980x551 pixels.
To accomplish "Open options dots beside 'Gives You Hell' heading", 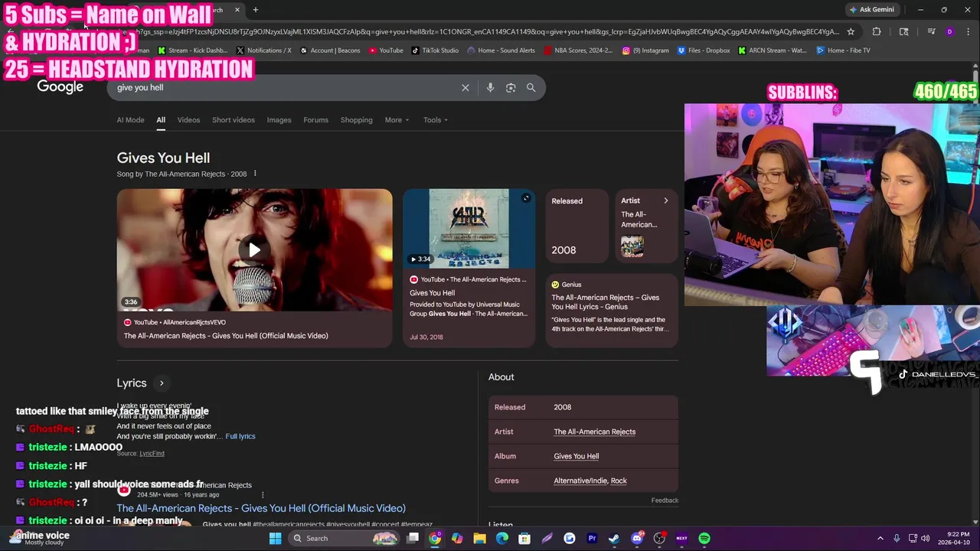I will click(x=255, y=174).
